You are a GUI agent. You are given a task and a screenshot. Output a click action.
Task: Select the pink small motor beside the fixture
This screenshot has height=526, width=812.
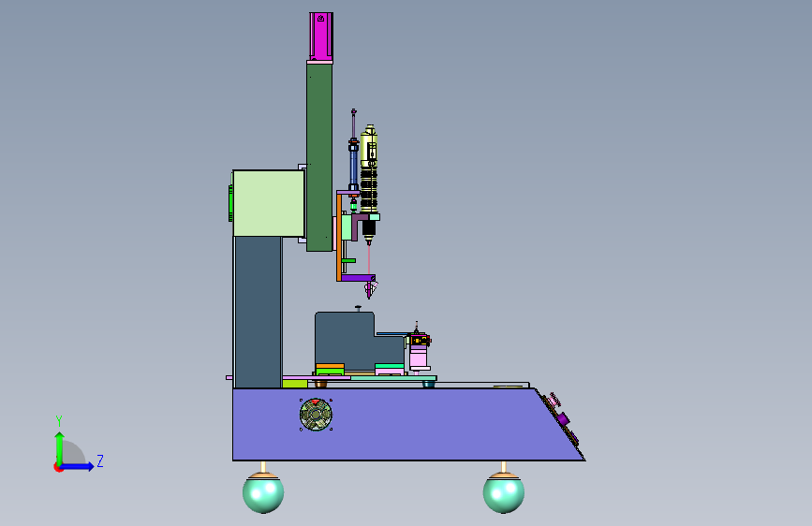419,358
